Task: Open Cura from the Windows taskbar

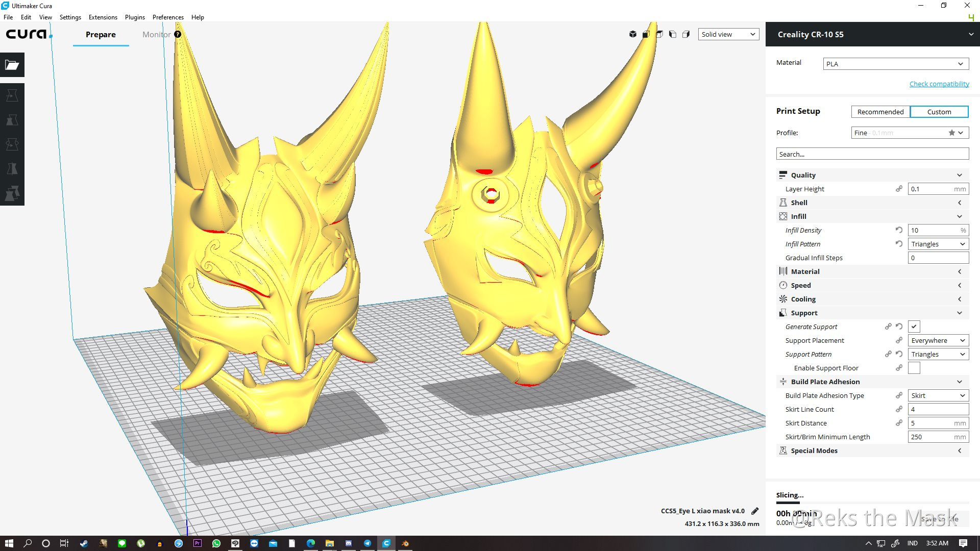Action: point(386,543)
